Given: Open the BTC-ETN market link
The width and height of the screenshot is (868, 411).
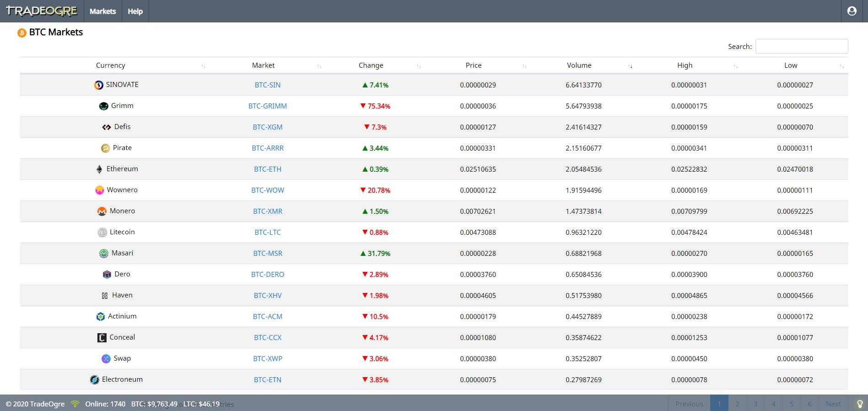Looking at the screenshot, I should point(268,380).
